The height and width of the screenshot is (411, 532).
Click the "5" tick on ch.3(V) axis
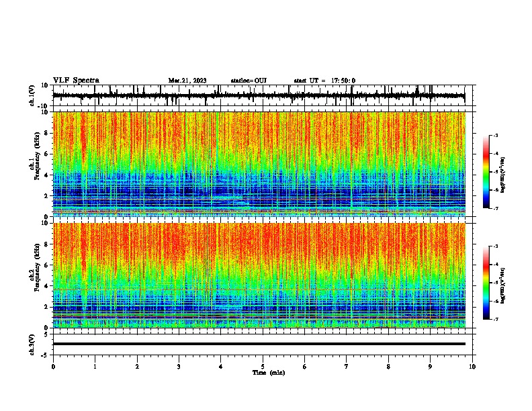46,334
